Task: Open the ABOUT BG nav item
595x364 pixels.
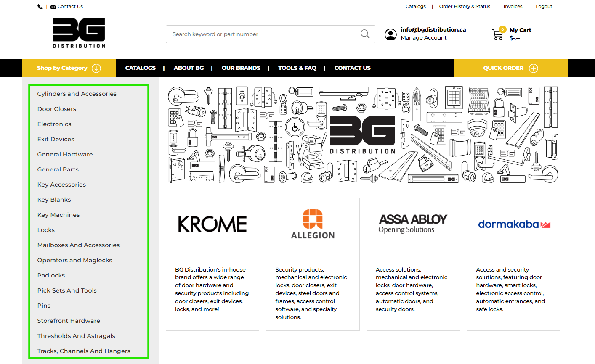Action: point(189,68)
